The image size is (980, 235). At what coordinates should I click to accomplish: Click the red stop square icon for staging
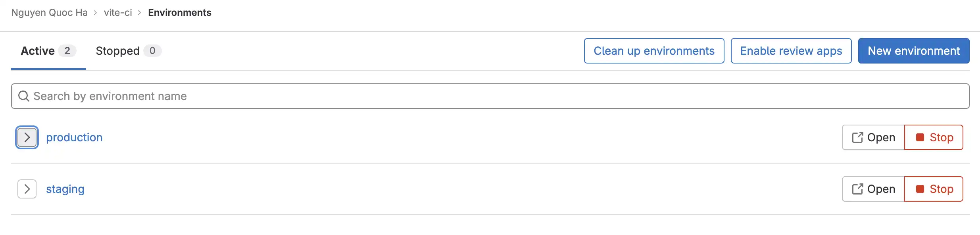pos(920,189)
